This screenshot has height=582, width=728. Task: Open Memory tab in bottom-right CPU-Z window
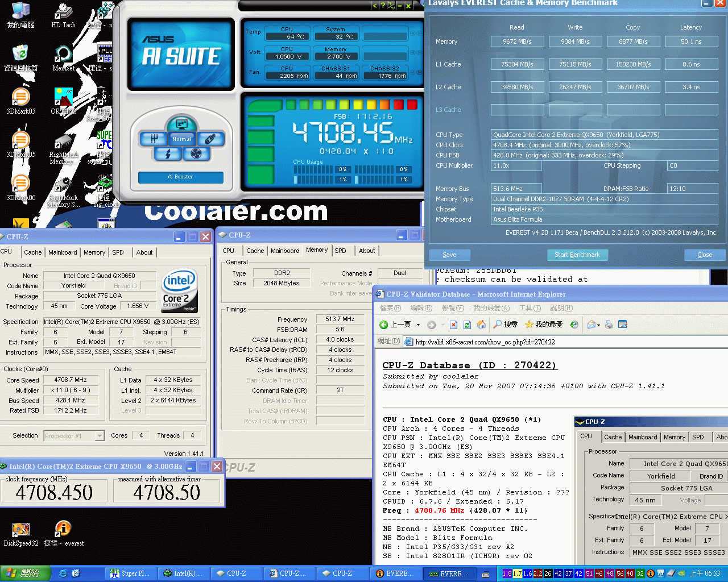click(675, 437)
